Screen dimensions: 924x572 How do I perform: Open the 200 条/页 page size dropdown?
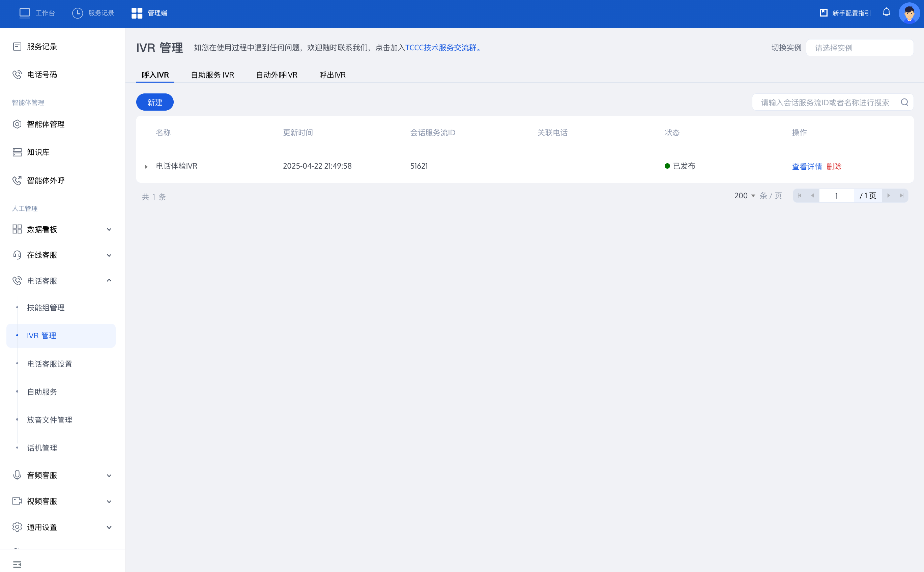tap(744, 196)
